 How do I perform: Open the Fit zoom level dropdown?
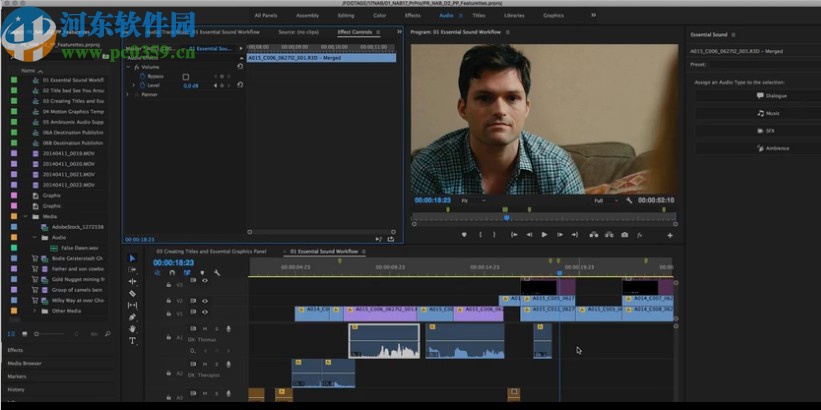pos(470,200)
